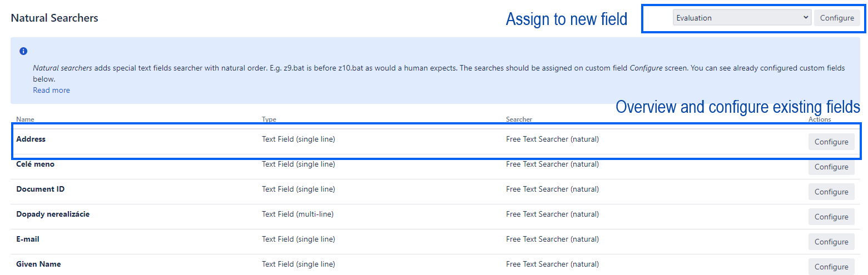Viewport: 868px width, 275px height.
Task: Click the Text Field (multi-line) type cell
Action: click(x=297, y=214)
